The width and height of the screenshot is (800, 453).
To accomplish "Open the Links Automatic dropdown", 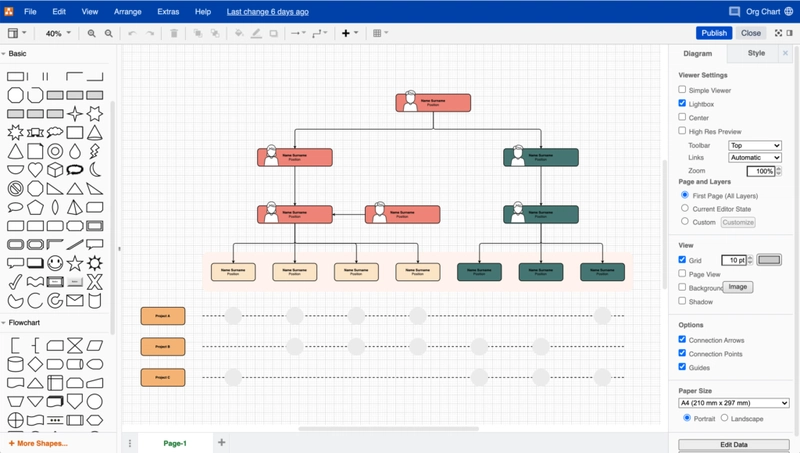I will [x=755, y=158].
